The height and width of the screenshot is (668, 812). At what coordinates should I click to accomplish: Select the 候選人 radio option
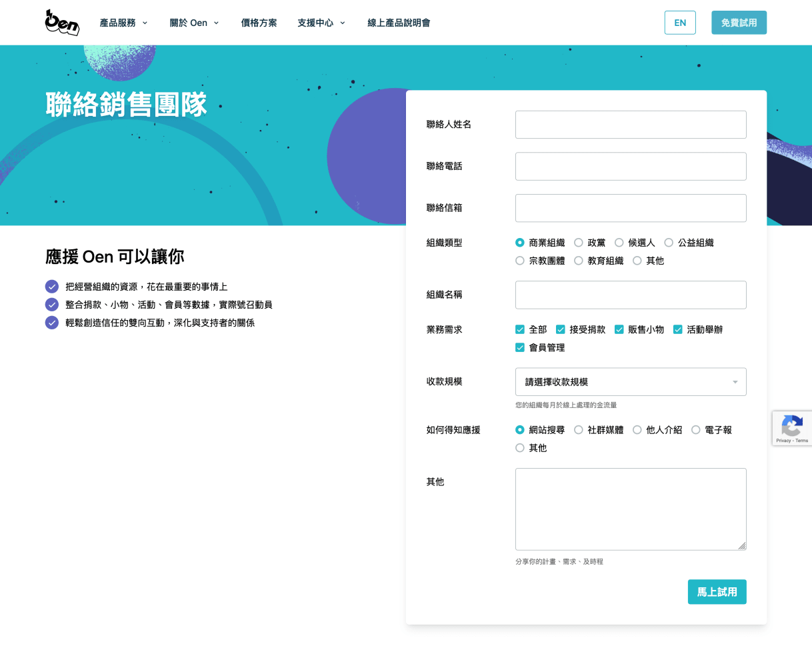click(619, 243)
